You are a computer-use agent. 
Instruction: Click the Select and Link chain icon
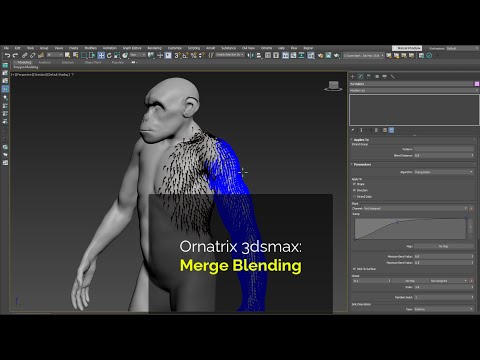(24, 55)
